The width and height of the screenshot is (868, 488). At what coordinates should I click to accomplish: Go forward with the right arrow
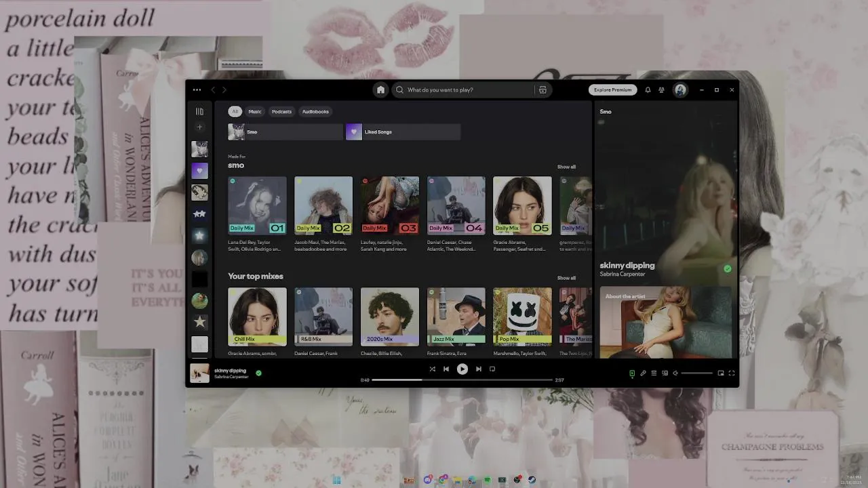pyautogui.click(x=224, y=89)
